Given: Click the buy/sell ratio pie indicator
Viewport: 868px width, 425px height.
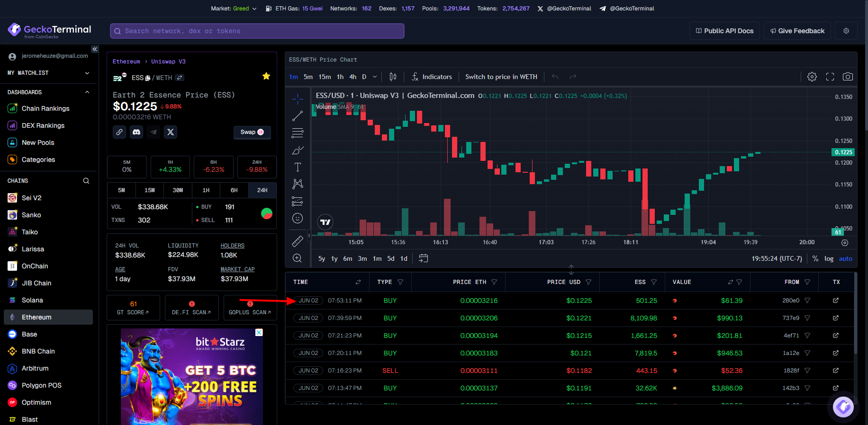Looking at the screenshot, I should pos(267,213).
